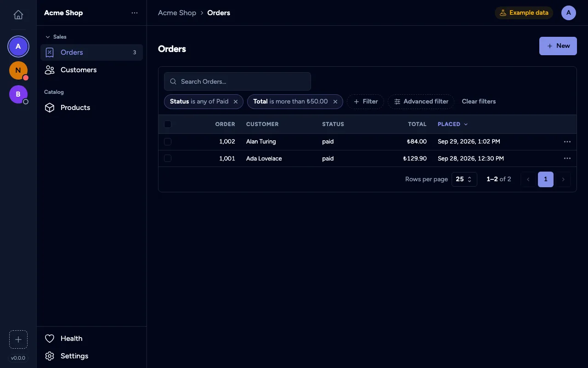The image size is (588, 368).
Task: Go to the next page arrow
Action: tap(563, 179)
